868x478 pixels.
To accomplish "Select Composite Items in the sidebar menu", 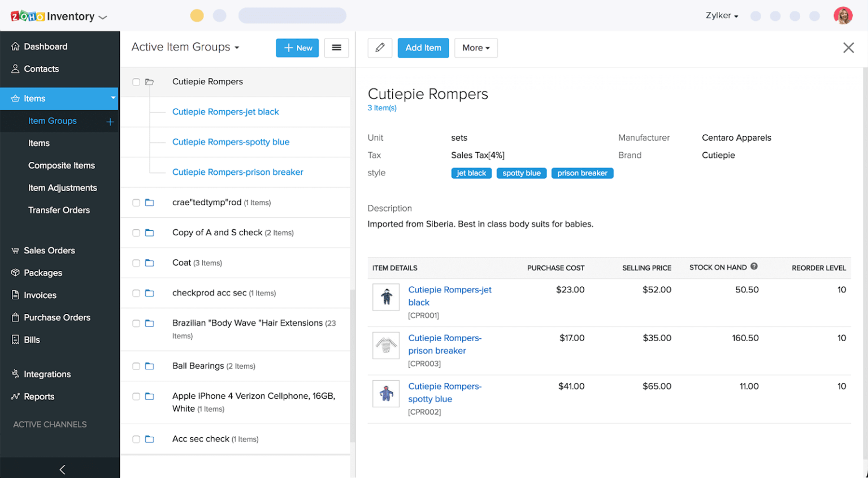I will [x=62, y=165].
